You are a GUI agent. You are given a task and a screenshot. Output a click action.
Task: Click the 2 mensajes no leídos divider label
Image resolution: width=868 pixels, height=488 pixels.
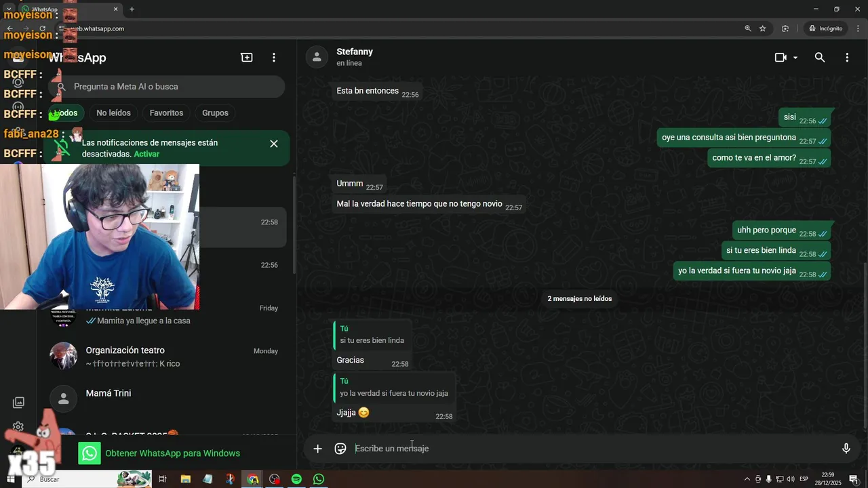click(580, 299)
